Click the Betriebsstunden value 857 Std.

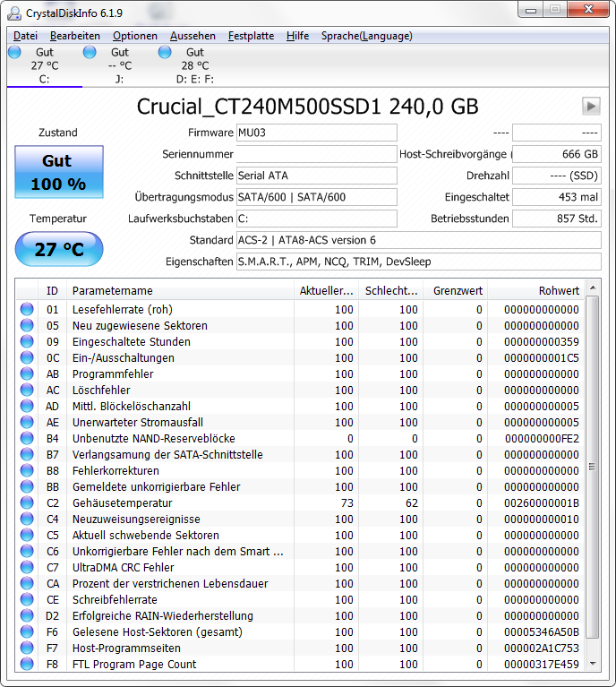(x=557, y=219)
